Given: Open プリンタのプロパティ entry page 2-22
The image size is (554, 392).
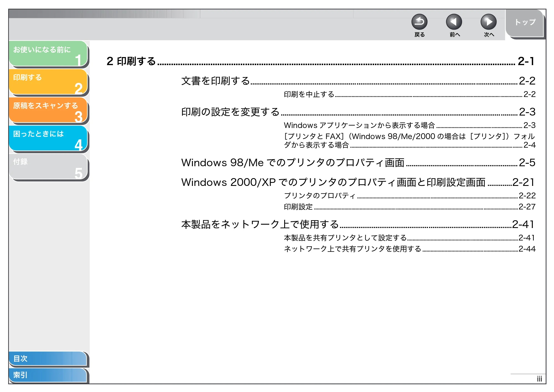Looking at the screenshot, I should [409, 196].
